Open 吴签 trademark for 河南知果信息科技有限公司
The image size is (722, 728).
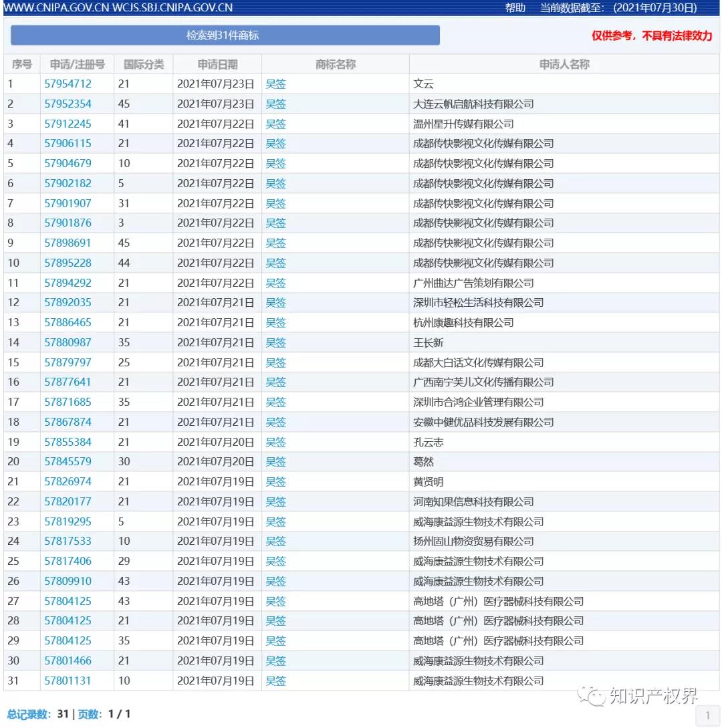tap(276, 501)
